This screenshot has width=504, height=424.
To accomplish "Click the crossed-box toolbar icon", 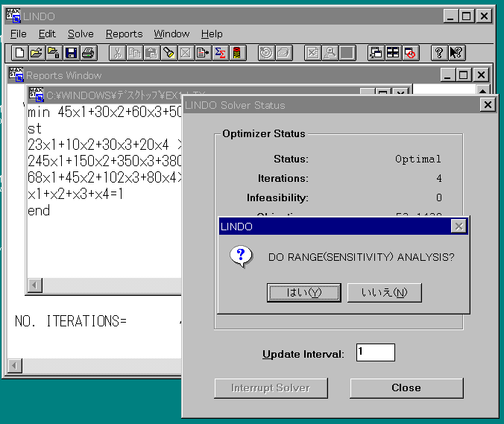I will click(x=186, y=53).
